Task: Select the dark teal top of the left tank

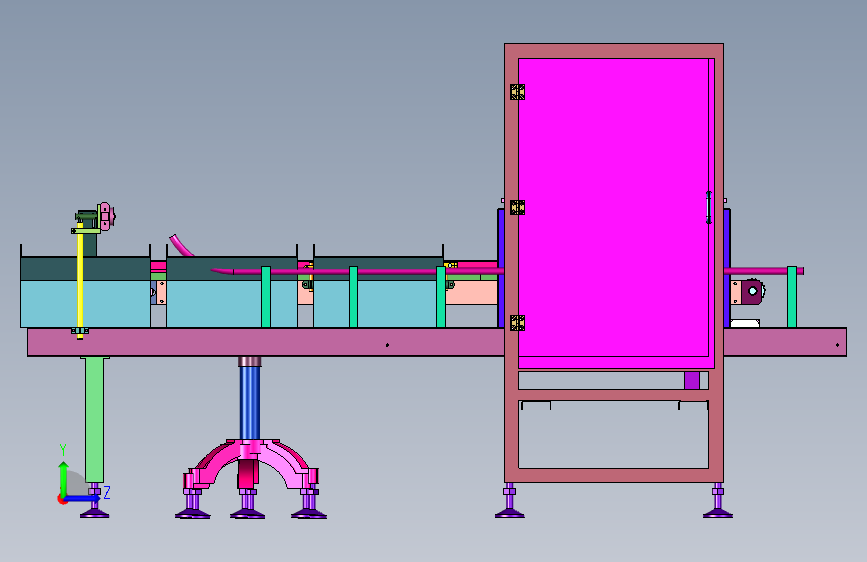Action: tap(85, 268)
